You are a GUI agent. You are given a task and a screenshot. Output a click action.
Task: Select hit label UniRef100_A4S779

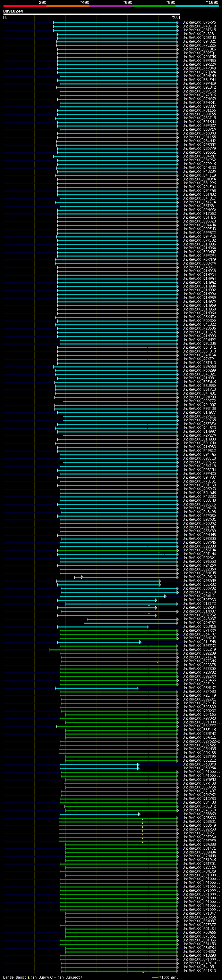point(199,592)
